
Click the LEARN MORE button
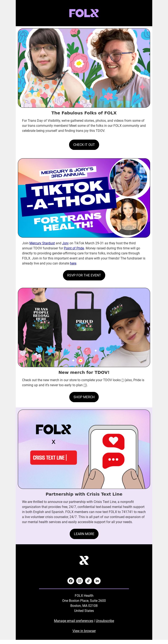pos(84,534)
